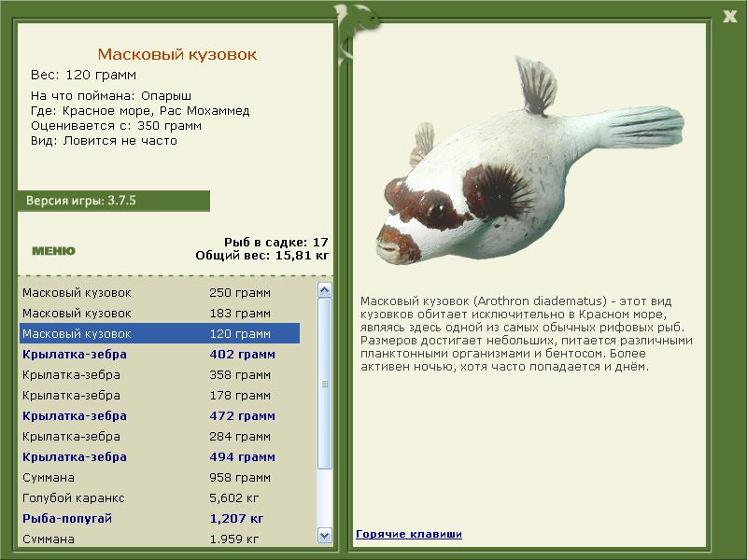Close the fish keepnet window with X
Image resolution: width=747 pixels, height=560 pixels.
point(729,17)
